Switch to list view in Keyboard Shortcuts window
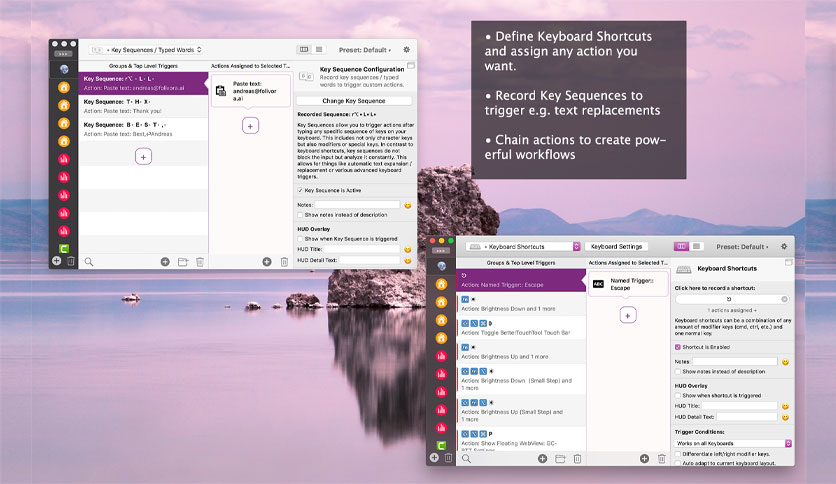 pyautogui.click(x=696, y=246)
